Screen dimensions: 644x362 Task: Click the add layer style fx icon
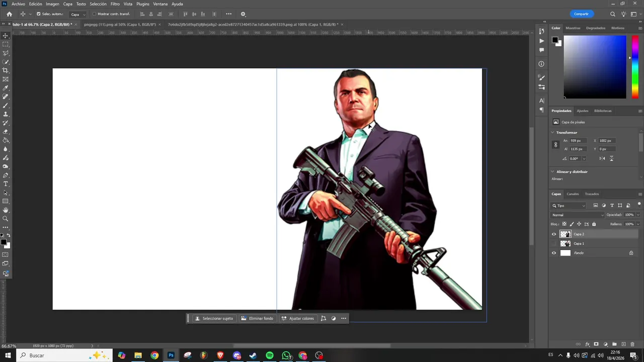(587, 344)
